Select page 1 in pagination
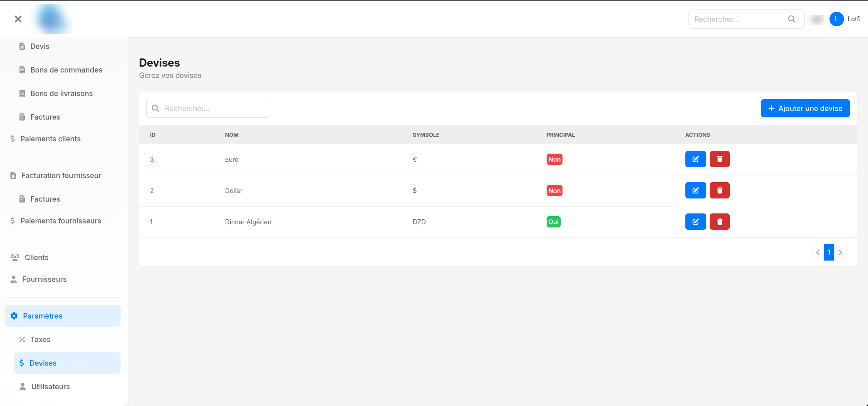The height and width of the screenshot is (406, 868). click(x=829, y=252)
